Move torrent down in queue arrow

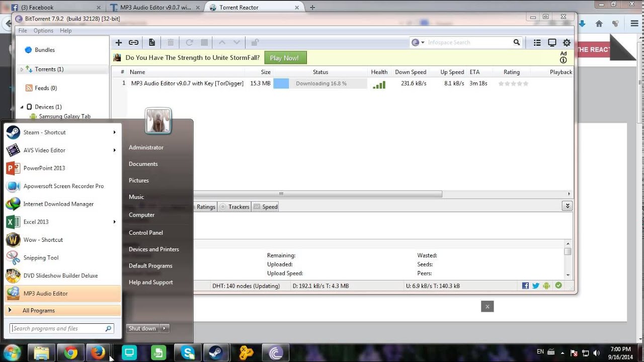pyautogui.click(x=236, y=43)
